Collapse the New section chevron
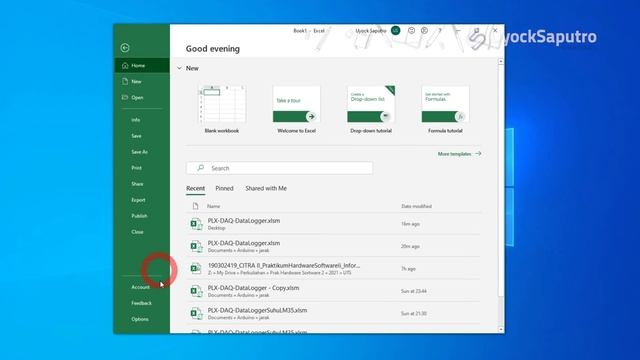The width and height of the screenshot is (640, 360). point(179,68)
